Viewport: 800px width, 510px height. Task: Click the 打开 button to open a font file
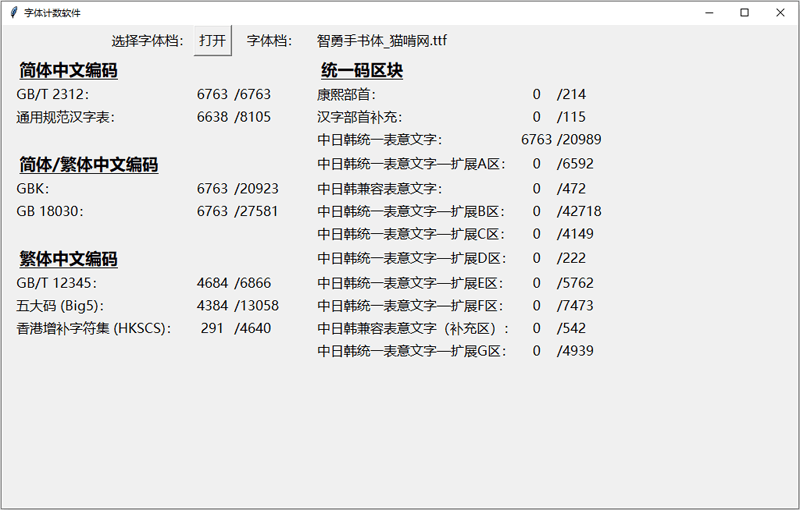point(212,41)
